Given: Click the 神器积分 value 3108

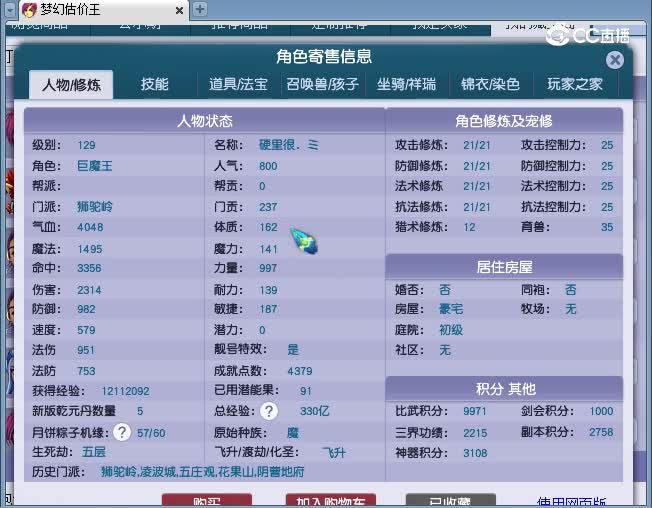Looking at the screenshot, I should click(x=475, y=453).
